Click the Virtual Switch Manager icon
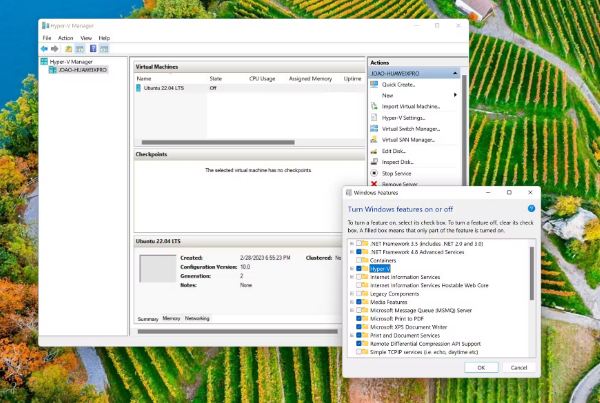 coord(374,129)
